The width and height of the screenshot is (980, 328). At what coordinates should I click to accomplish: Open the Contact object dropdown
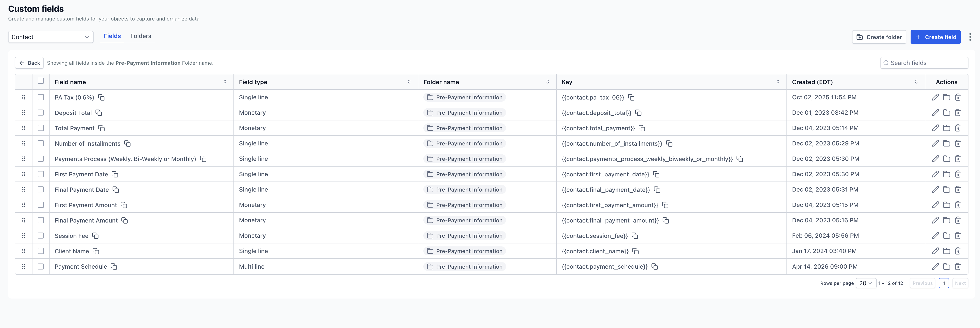click(x=51, y=37)
